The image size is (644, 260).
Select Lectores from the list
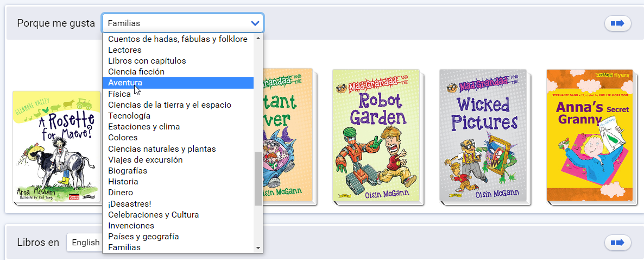pyautogui.click(x=178, y=50)
